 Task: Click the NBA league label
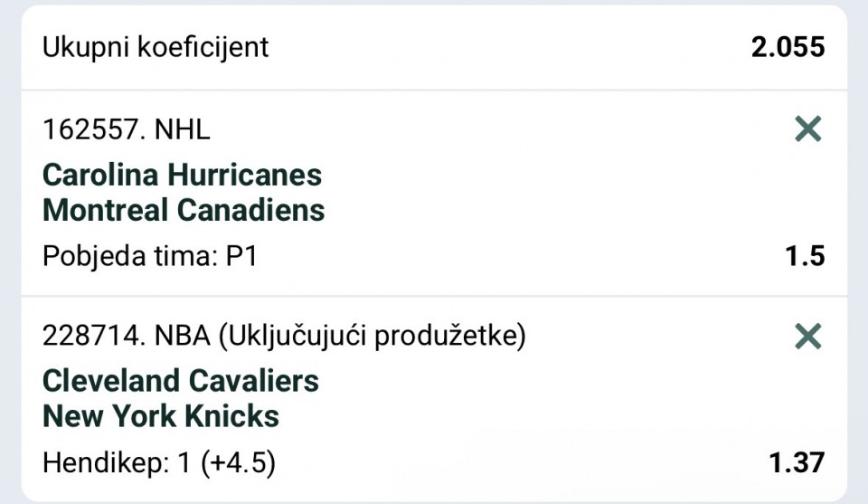pos(183,336)
